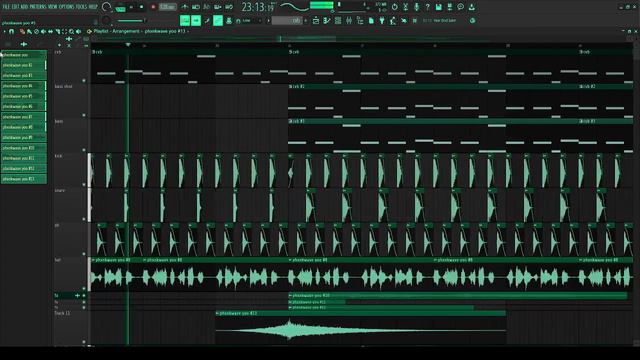The image size is (640, 360).
Task: Enable the auto-scroll toggle
Action: pyautogui.click(x=196, y=20)
